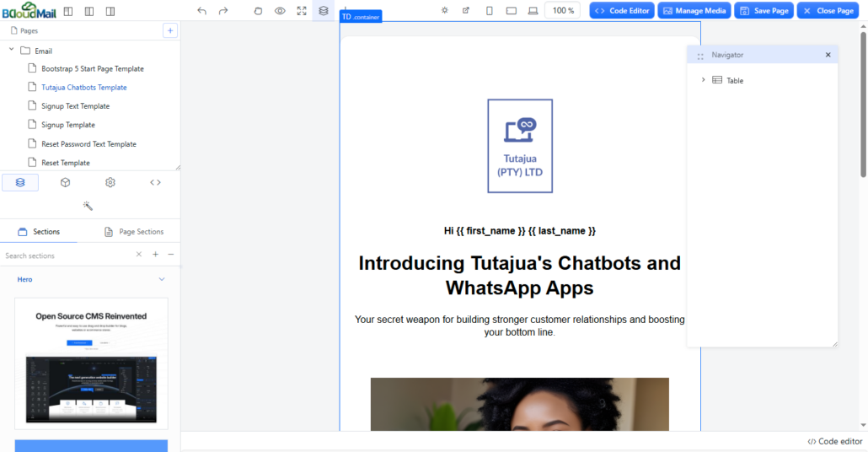Toggle the center column layout icon
The height and width of the screenshot is (452, 868).
click(89, 11)
